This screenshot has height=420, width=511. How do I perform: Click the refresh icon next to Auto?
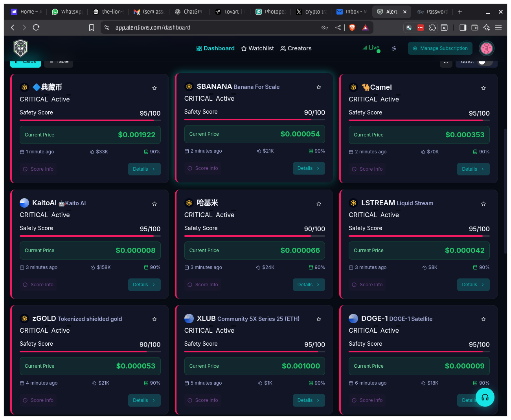446,62
